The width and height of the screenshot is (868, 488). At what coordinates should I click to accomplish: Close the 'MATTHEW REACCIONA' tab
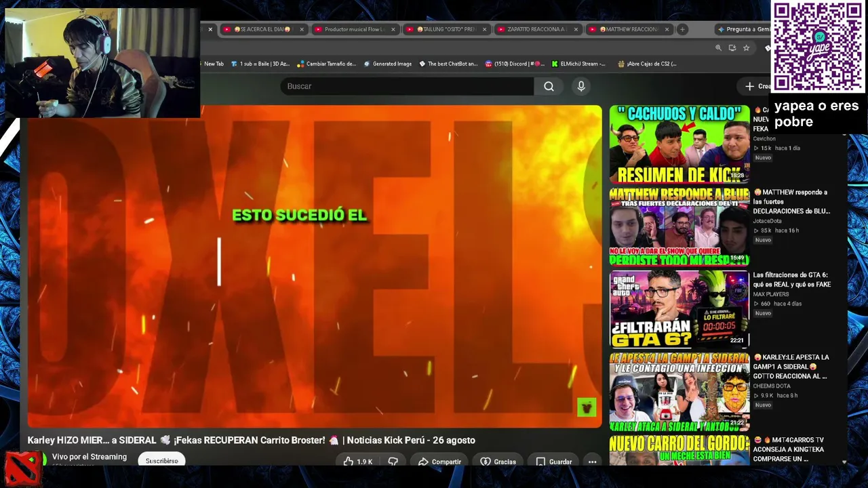(x=667, y=29)
